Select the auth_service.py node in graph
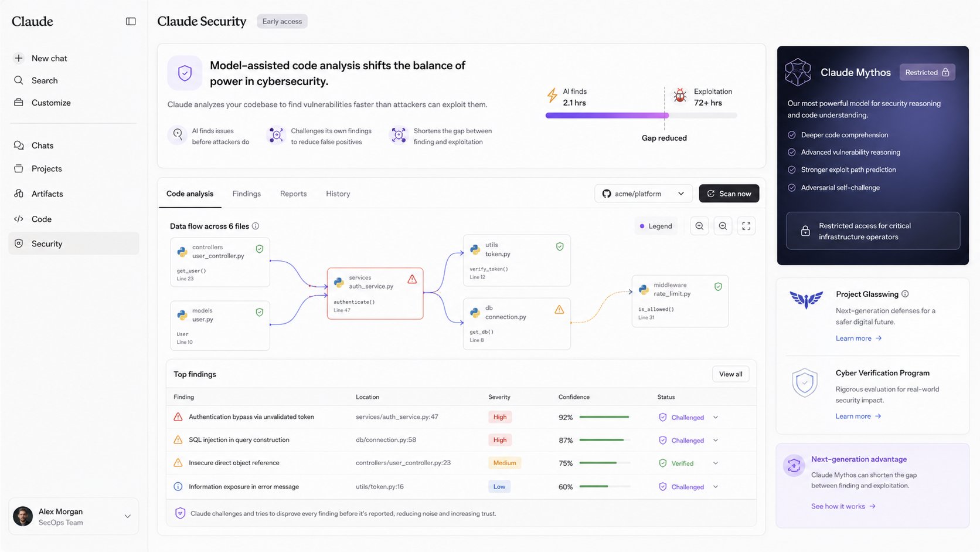Screen dimensions: 980x552 pyautogui.click(x=375, y=293)
